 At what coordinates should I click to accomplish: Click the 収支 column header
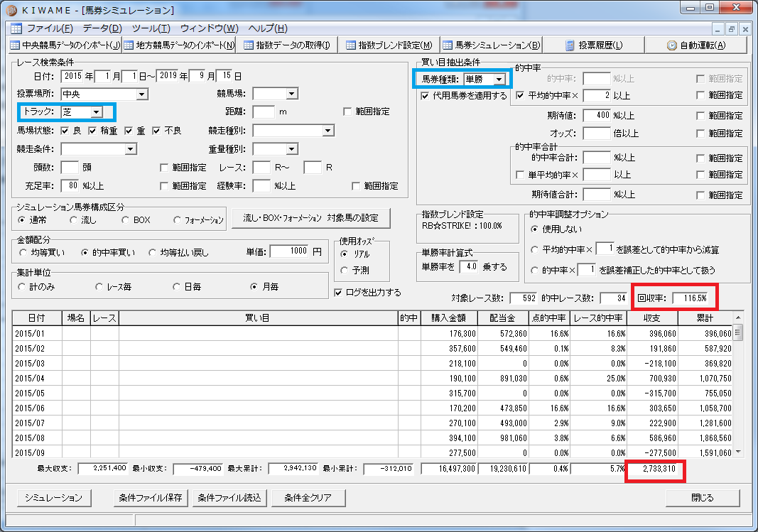652,318
